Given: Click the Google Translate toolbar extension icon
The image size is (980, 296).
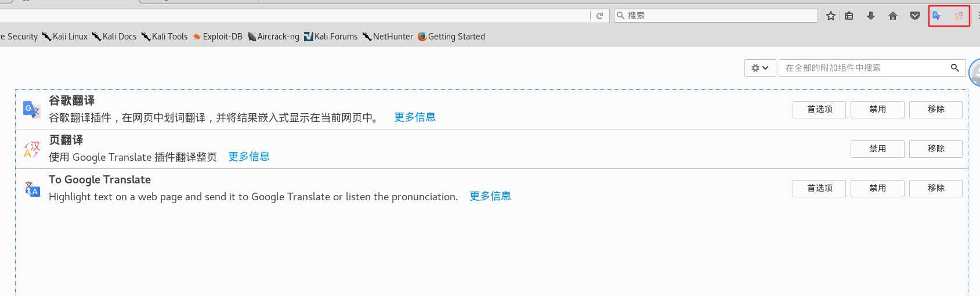Looking at the screenshot, I should click(936, 16).
